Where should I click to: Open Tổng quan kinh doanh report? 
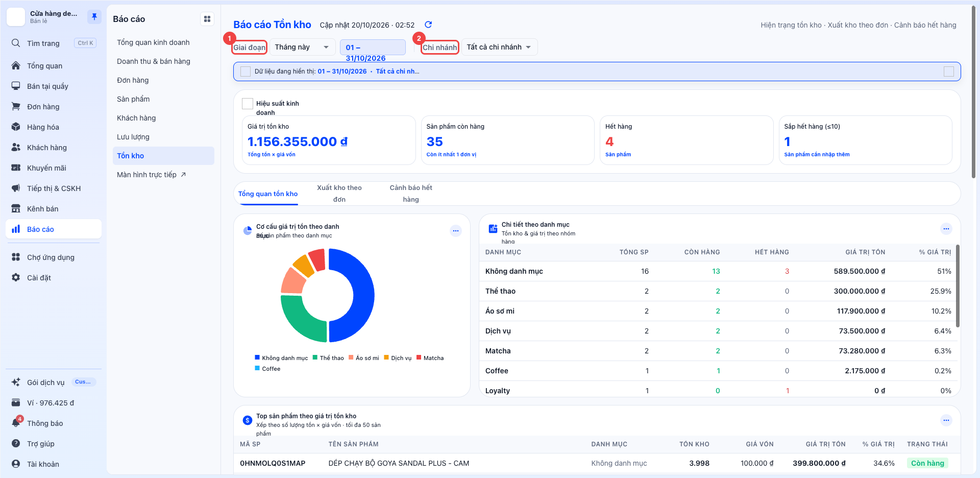[x=163, y=42]
